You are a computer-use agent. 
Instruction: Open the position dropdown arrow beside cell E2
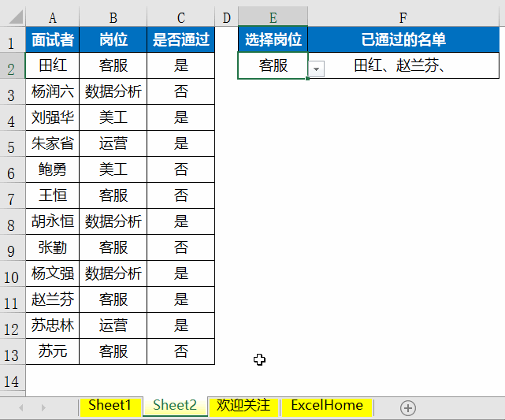click(x=317, y=69)
